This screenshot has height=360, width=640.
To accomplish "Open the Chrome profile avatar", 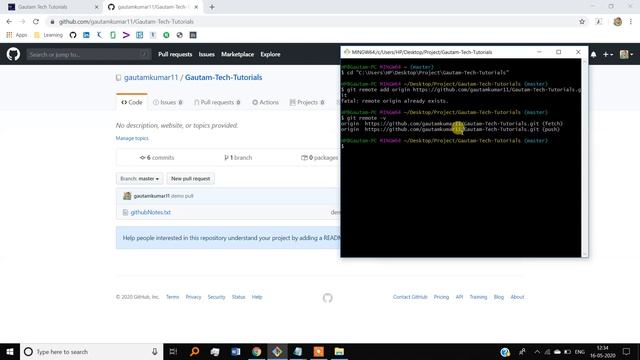I will [x=618, y=22].
